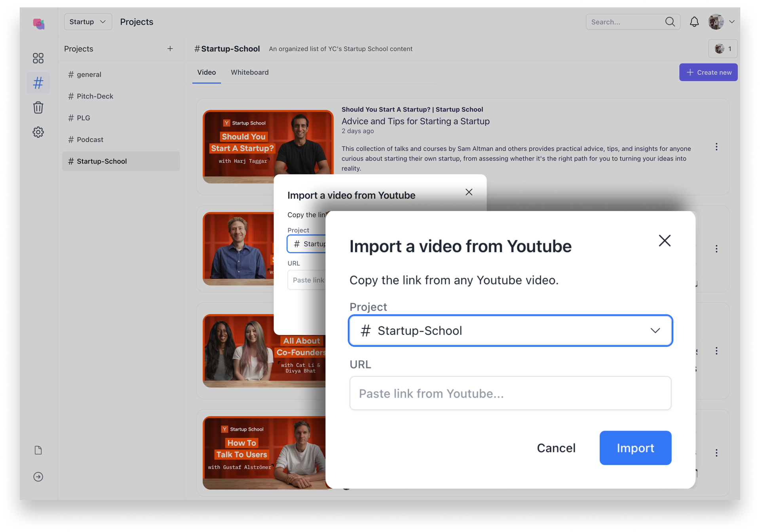This screenshot has width=760, height=532.
Task: Click the members count button showing 1
Action: (723, 49)
